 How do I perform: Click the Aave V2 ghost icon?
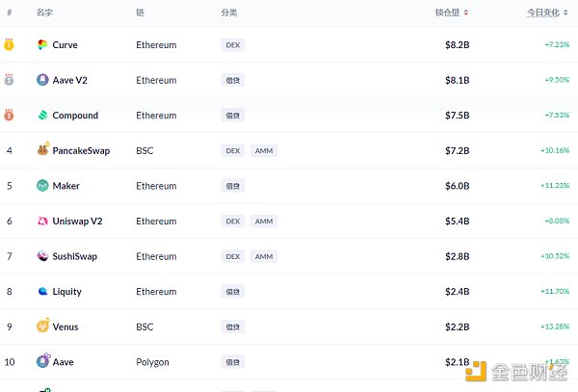42,80
